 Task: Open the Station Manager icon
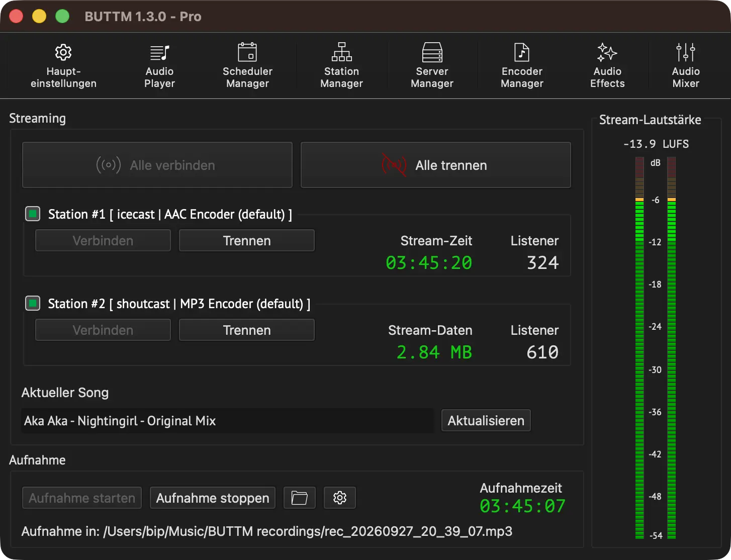(341, 52)
